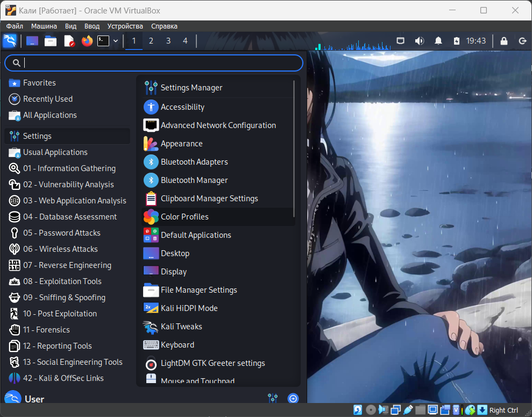
Task: Open 11 - Forensics category
Action: [x=68, y=330]
